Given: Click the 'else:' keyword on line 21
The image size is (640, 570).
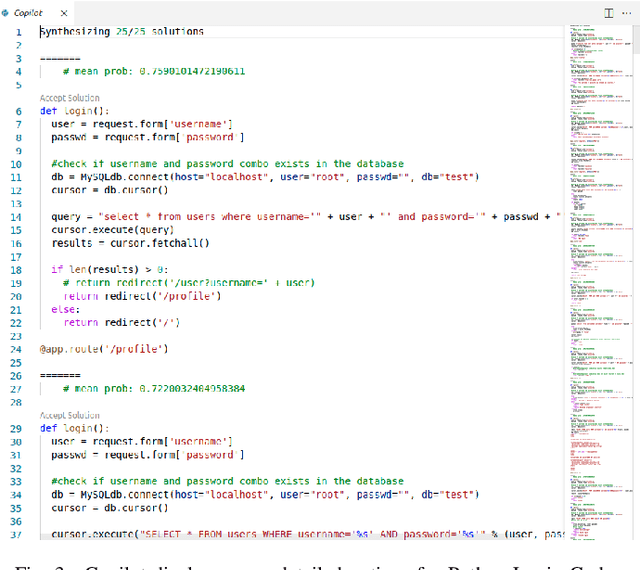Looking at the screenshot, I should click(x=63, y=309).
